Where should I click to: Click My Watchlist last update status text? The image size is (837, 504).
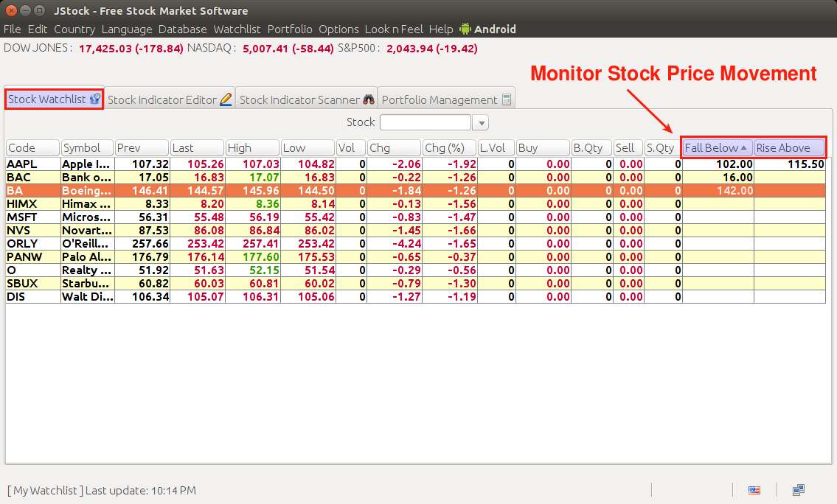coord(102,491)
